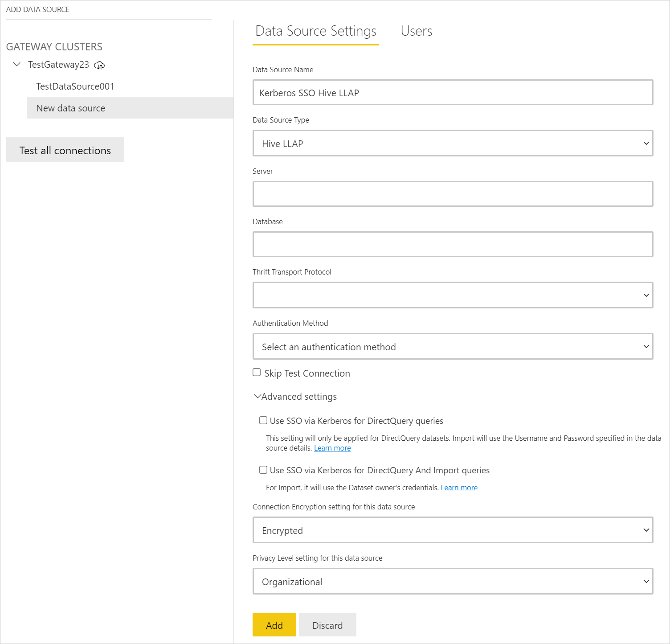Collapse the TestGateway23 cluster chevron
The image size is (670, 644).
pyautogui.click(x=17, y=65)
